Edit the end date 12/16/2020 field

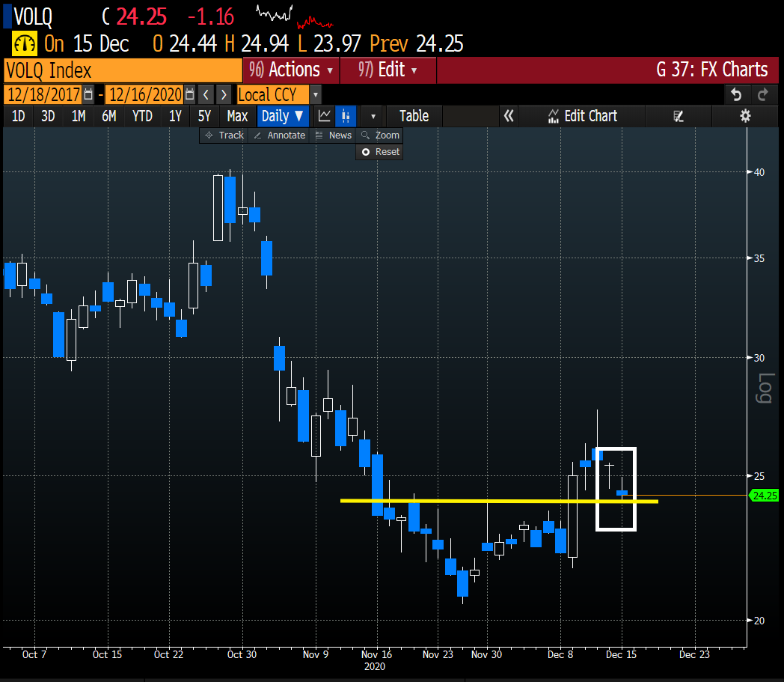pyautogui.click(x=145, y=94)
